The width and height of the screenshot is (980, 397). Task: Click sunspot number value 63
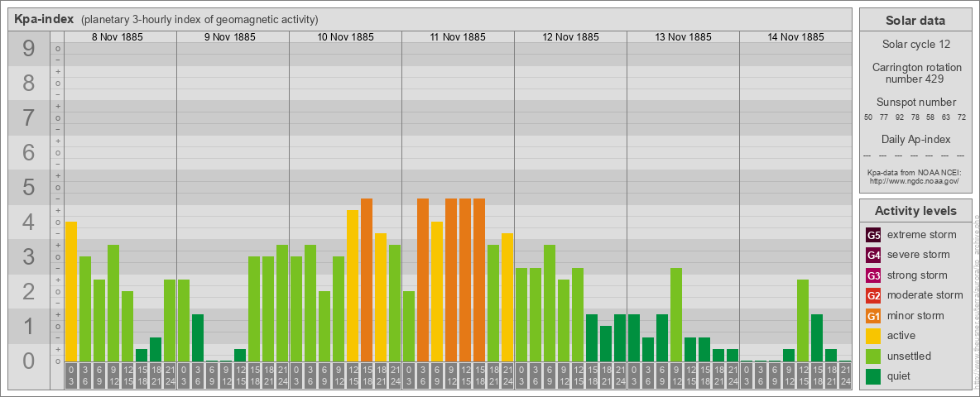coord(946,117)
